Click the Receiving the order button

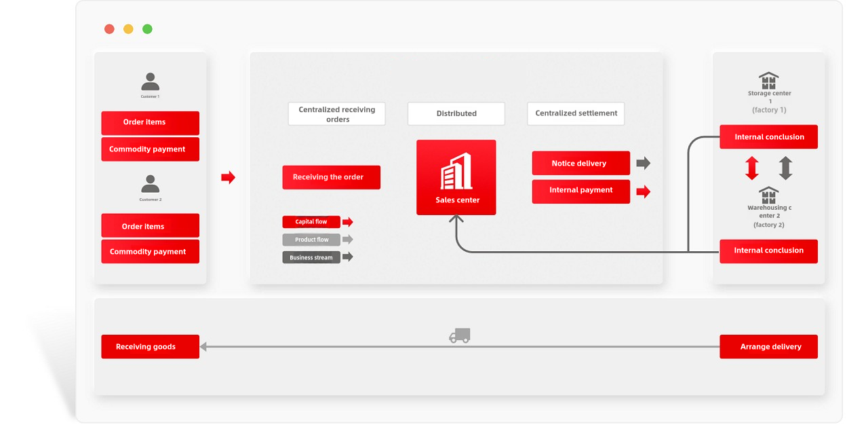[x=331, y=177]
